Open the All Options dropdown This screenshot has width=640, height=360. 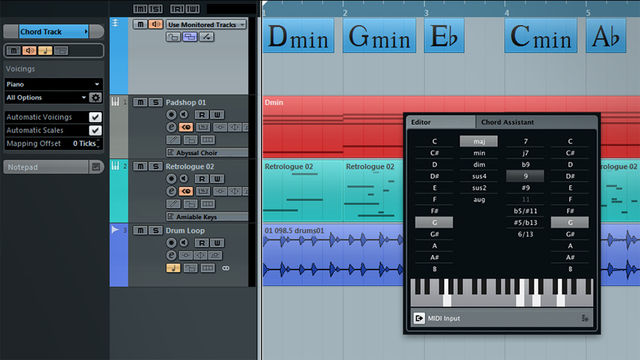click(46, 98)
